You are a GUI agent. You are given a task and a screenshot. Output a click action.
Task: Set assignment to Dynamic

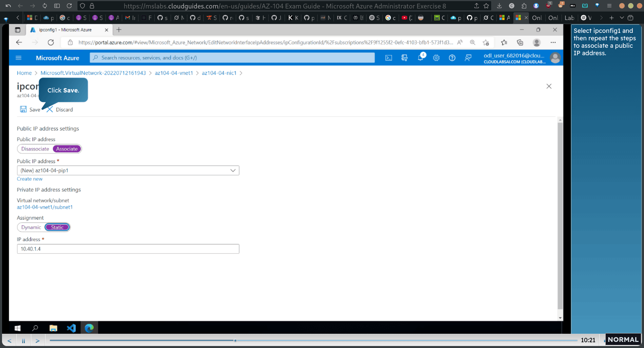(x=31, y=227)
